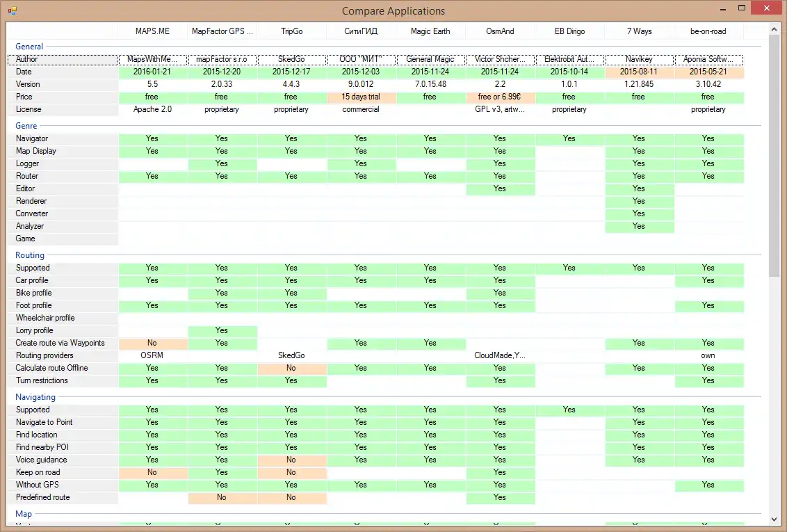Select the Magic Earth column header
The height and width of the screenshot is (532, 787).
pyautogui.click(x=430, y=31)
